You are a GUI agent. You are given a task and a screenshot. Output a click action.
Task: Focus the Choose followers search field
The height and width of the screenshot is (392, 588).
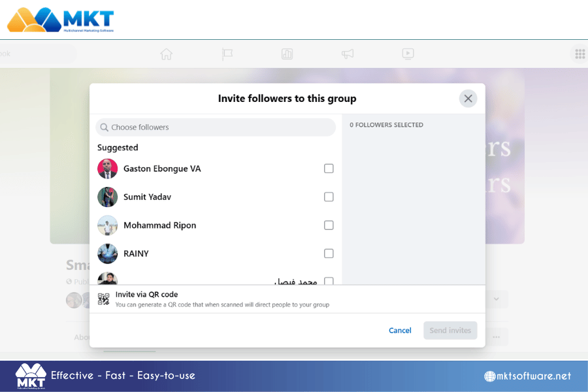click(x=216, y=127)
